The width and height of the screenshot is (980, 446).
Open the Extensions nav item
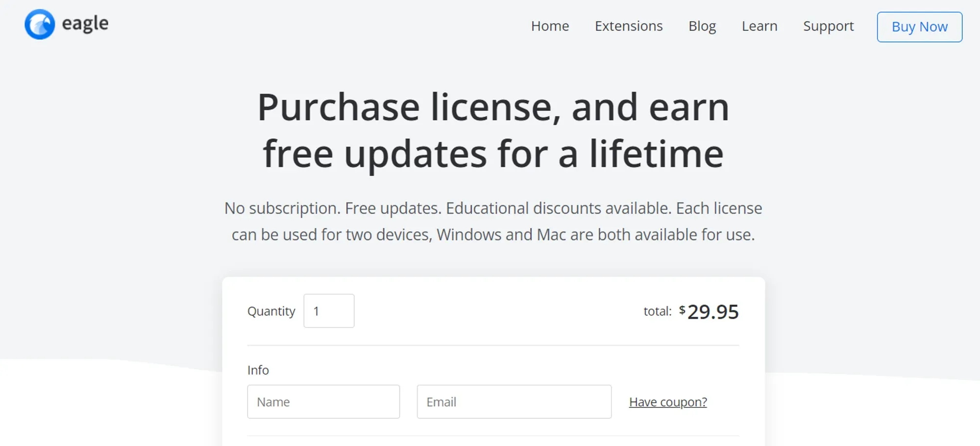coord(629,26)
